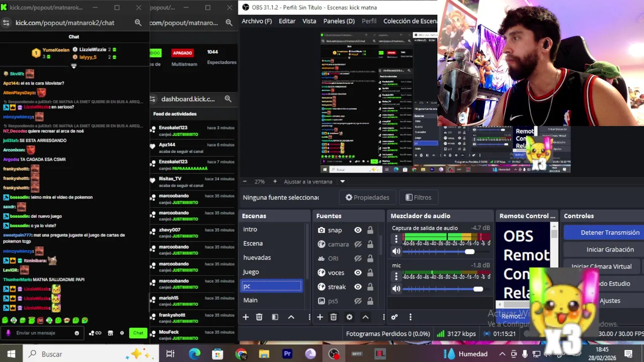
Task: Open the Perfil menu
Action: [x=369, y=21]
